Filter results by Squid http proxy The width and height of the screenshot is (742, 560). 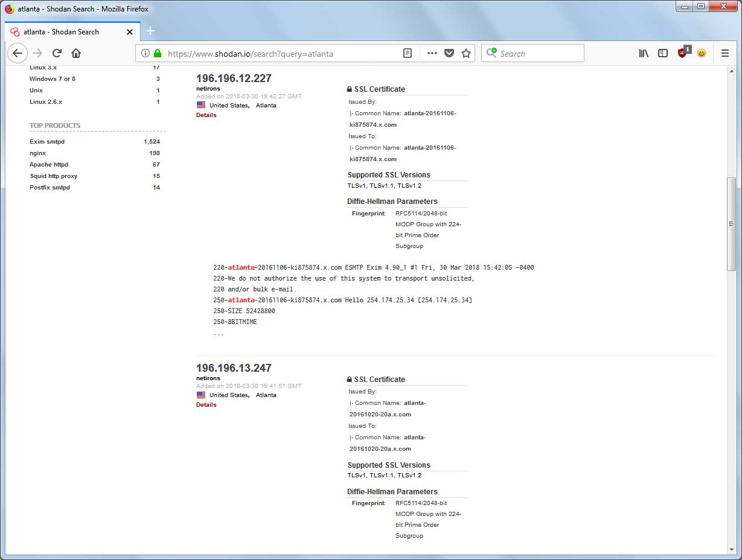53,176
